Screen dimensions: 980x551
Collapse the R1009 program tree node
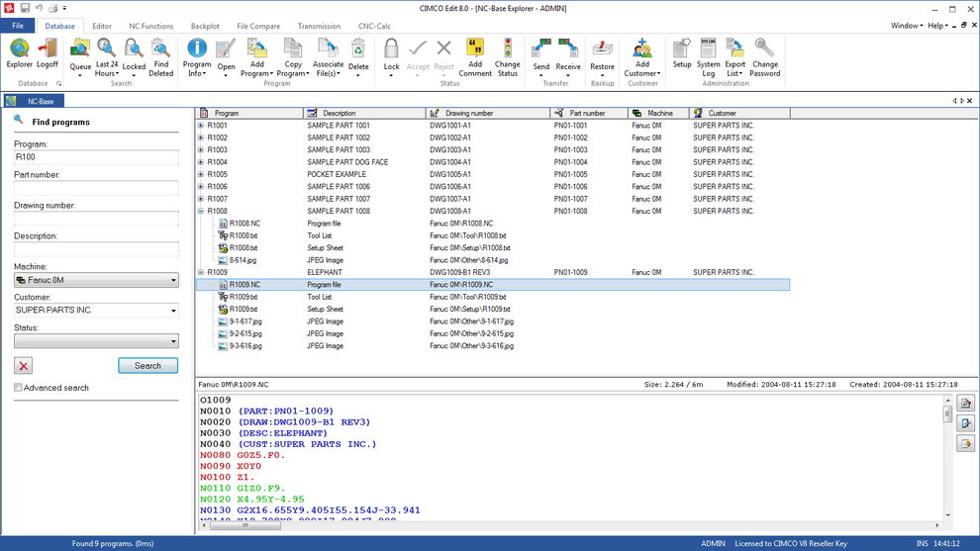tap(201, 272)
